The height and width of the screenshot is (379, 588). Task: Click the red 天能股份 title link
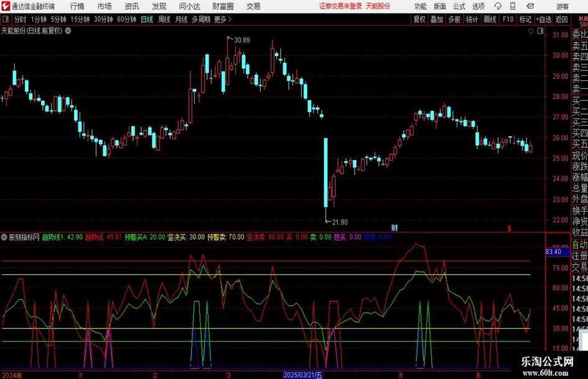tap(378, 6)
